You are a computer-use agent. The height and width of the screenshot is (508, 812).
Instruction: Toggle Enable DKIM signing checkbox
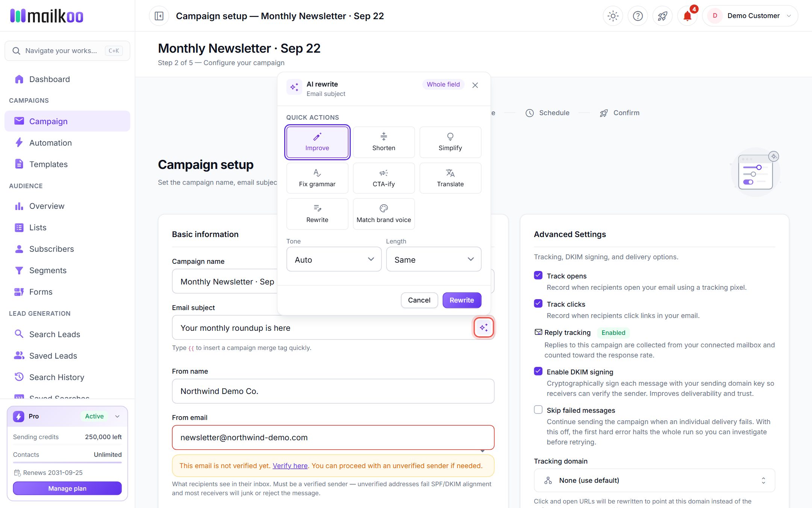tap(538, 371)
